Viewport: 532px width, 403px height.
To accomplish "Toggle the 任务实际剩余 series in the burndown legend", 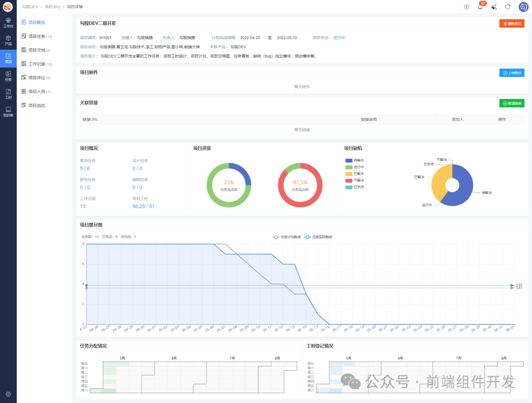I will tap(318, 237).
